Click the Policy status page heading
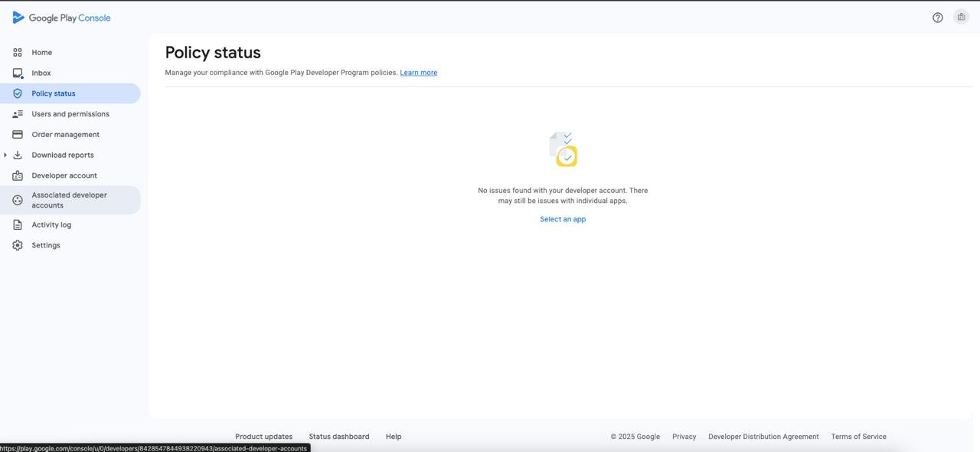The height and width of the screenshot is (452, 980). 213,53
